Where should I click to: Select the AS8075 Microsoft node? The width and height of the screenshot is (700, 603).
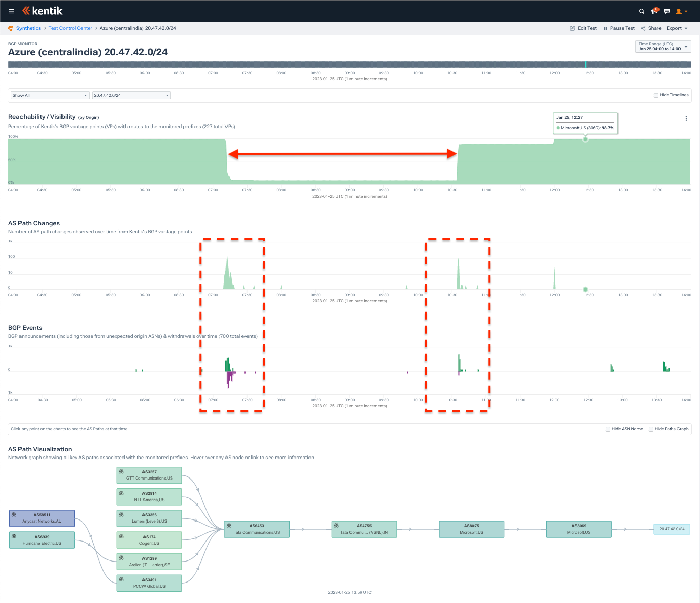click(x=471, y=529)
